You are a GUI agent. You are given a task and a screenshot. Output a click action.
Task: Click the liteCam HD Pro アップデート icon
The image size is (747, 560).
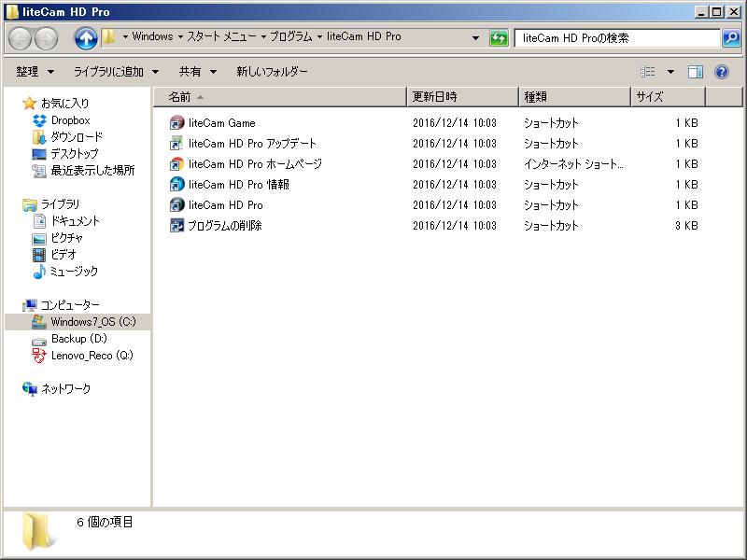176,144
